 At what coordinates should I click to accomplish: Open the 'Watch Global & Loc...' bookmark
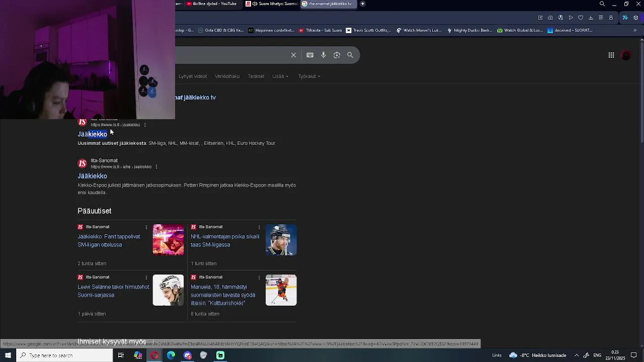[520, 30]
